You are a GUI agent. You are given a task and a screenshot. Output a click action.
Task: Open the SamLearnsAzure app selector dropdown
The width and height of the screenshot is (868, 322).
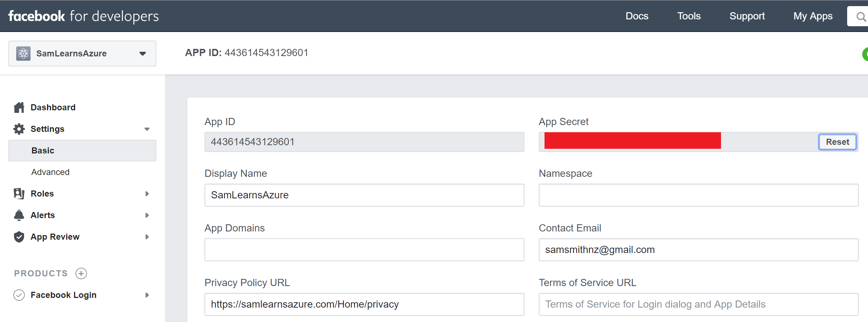142,54
